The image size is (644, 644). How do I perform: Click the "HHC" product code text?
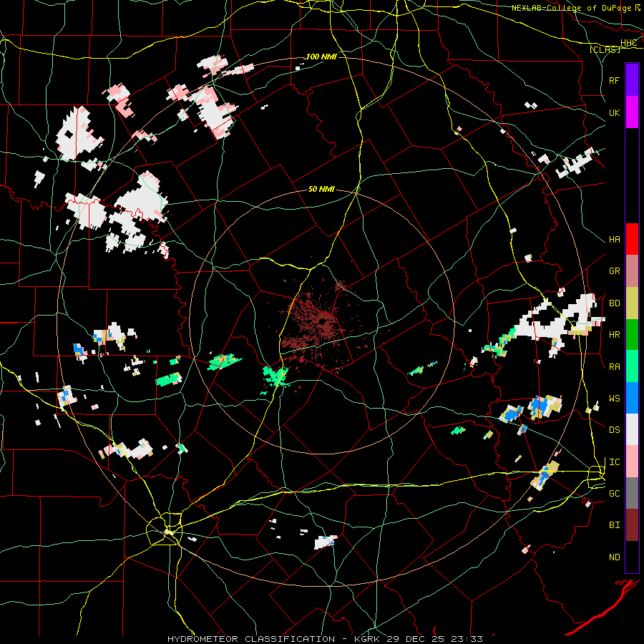coord(628,43)
